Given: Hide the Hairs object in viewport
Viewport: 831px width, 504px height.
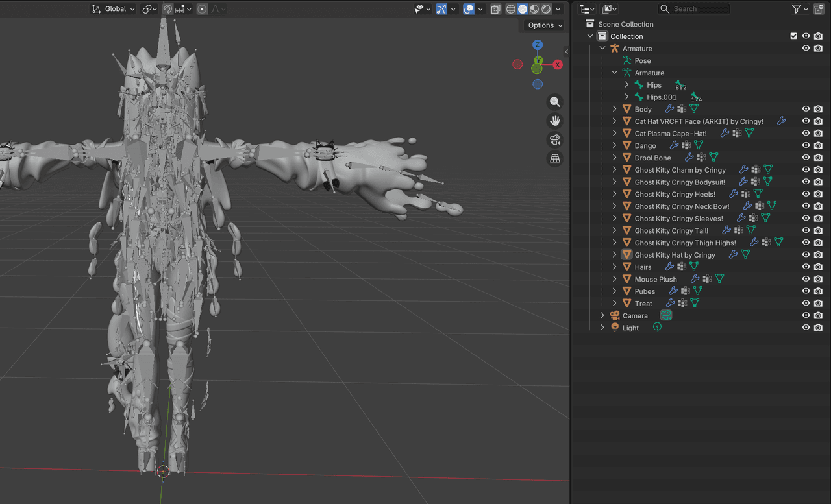Looking at the screenshot, I should (x=806, y=267).
